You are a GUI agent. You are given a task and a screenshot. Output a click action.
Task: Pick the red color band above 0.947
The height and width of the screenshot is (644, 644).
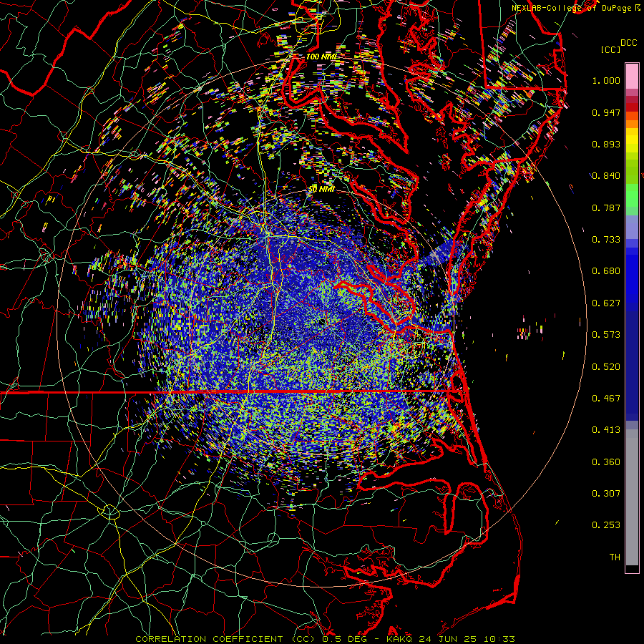click(x=632, y=107)
